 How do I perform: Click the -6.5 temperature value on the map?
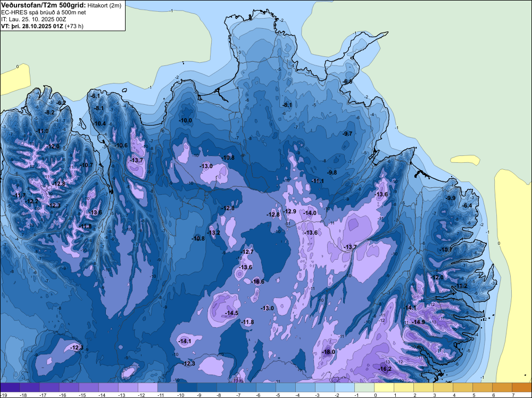348,82
